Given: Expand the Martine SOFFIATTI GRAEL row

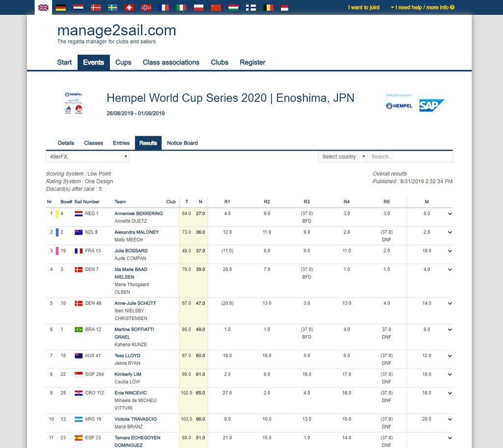Looking at the screenshot, I should coord(450,330).
